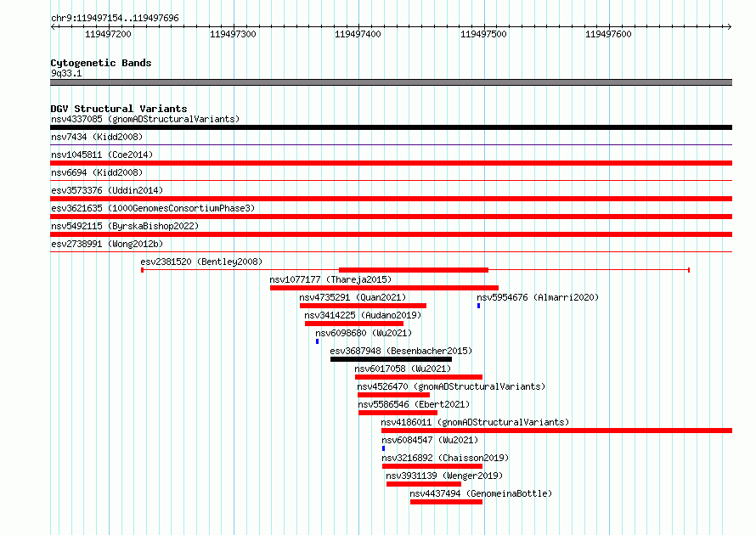Select the red nsv5586546 variant bar
The height and width of the screenshot is (535, 756).
pos(398,413)
